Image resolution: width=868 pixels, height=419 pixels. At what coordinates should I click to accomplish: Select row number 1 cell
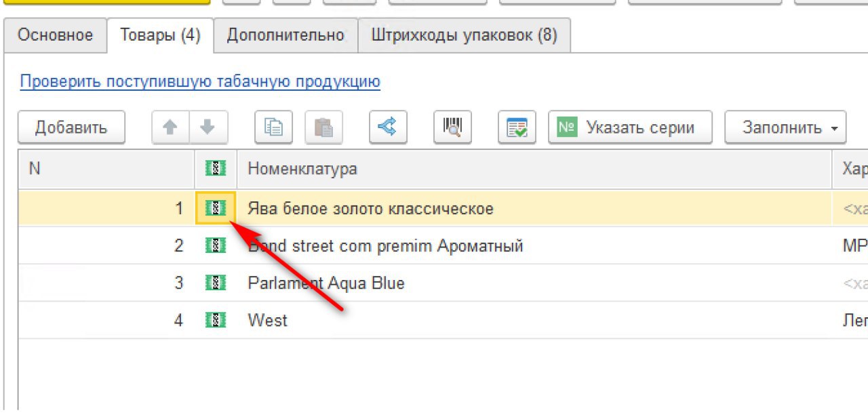[106, 208]
